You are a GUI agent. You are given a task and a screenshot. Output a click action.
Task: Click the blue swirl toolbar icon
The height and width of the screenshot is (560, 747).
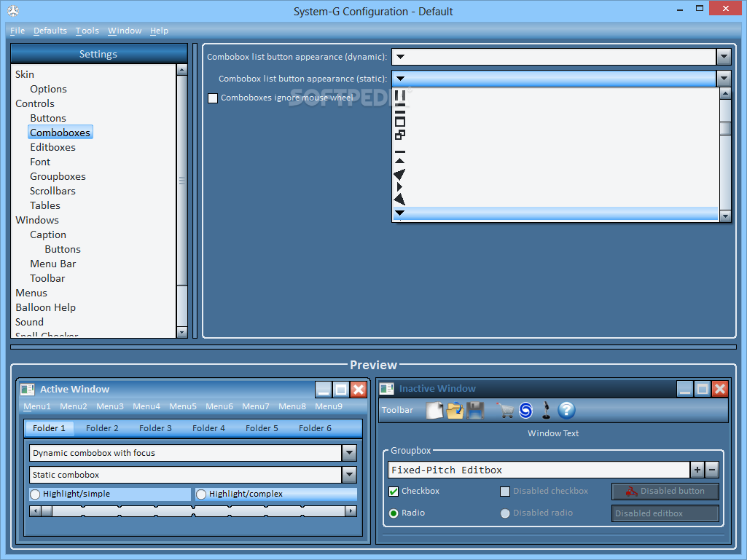(525, 410)
